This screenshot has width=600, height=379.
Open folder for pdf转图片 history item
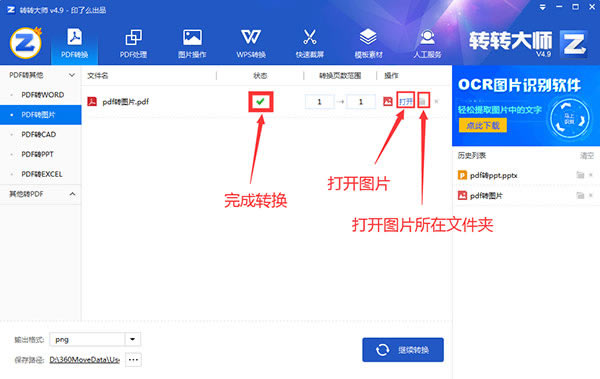click(x=580, y=195)
